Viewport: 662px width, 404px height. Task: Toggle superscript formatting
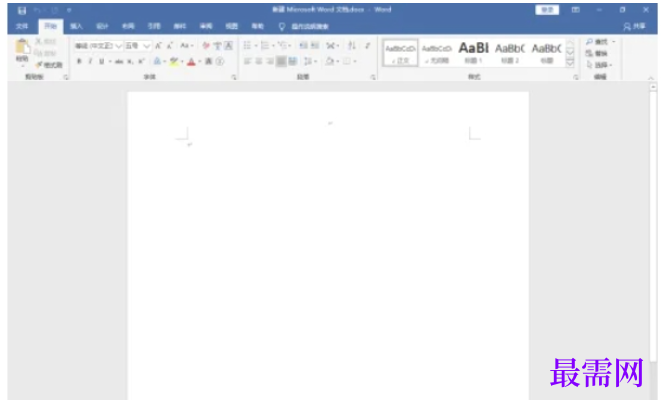pos(141,62)
